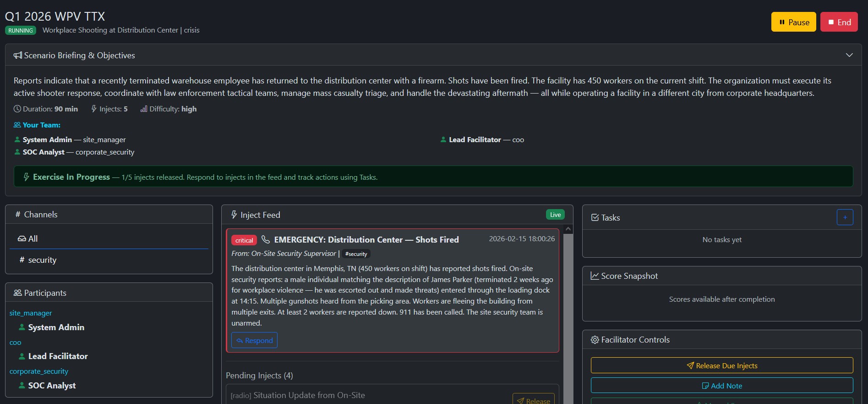This screenshot has height=404, width=868.
Task: Click the lightning bolt icon beside Inject Feed
Action: click(x=234, y=215)
